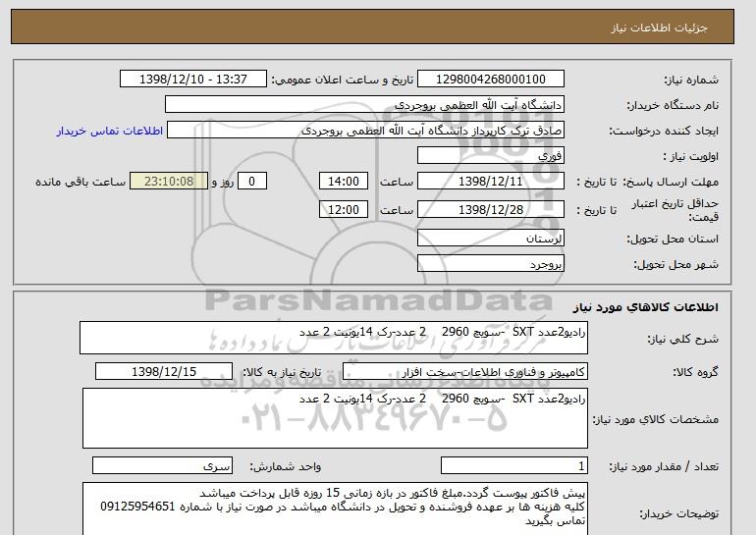The image size is (756, 535).
Task: Click the label شهر محل تحویل
Action: (675, 264)
